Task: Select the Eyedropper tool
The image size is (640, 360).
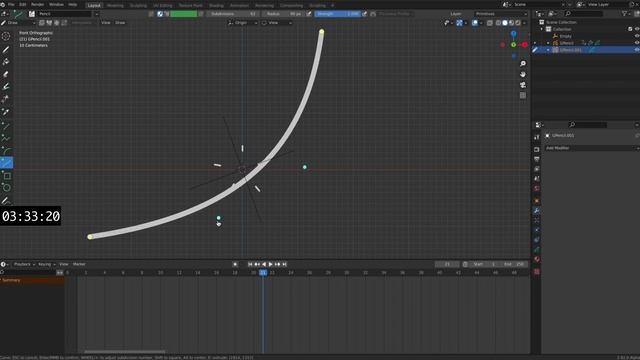Action: pos(6,112)
